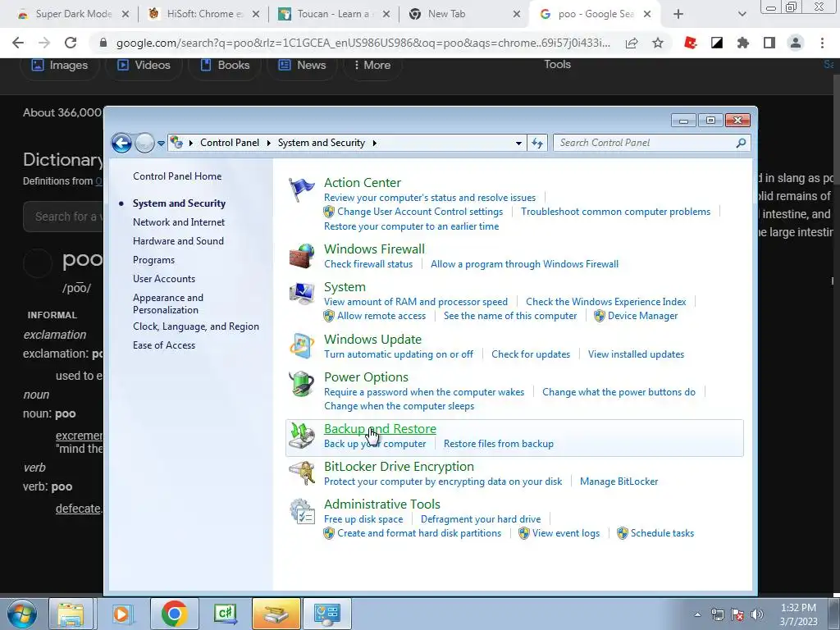Open the Administrative Tools gear icon
Viewport: 840px width, 630px height.
click(x=302, y=511)
